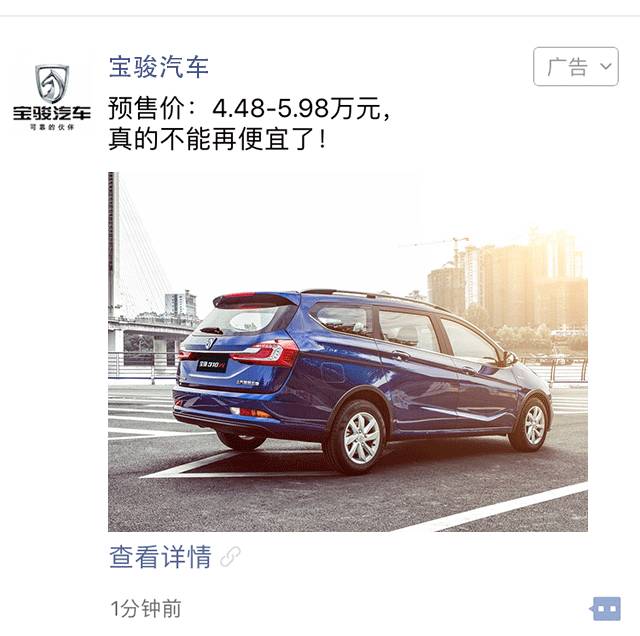
Task: Click the chain link icon beside 查看详情
Action: click(x=230, y=556)
